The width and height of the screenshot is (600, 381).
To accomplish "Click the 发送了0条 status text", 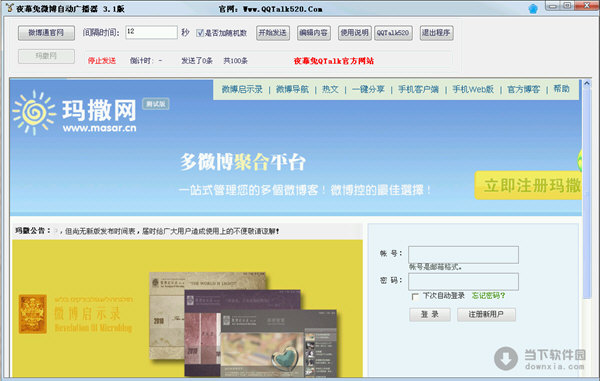I will click(197, 61).
